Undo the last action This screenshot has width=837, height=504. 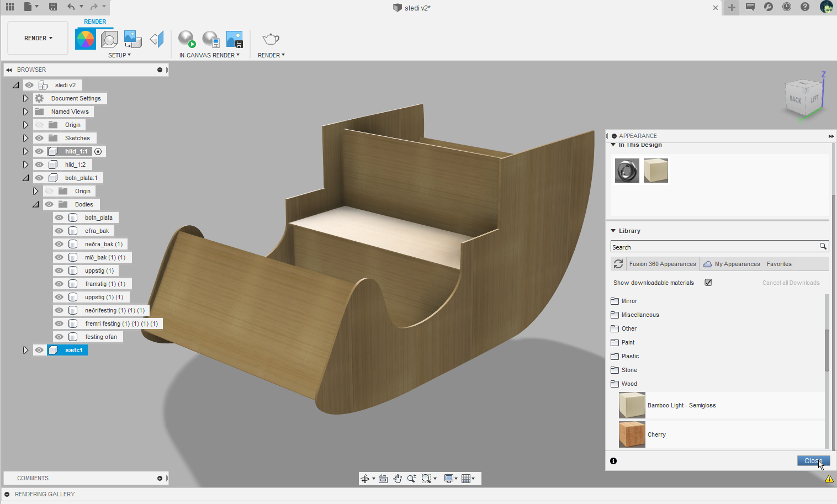pos(71,7)
